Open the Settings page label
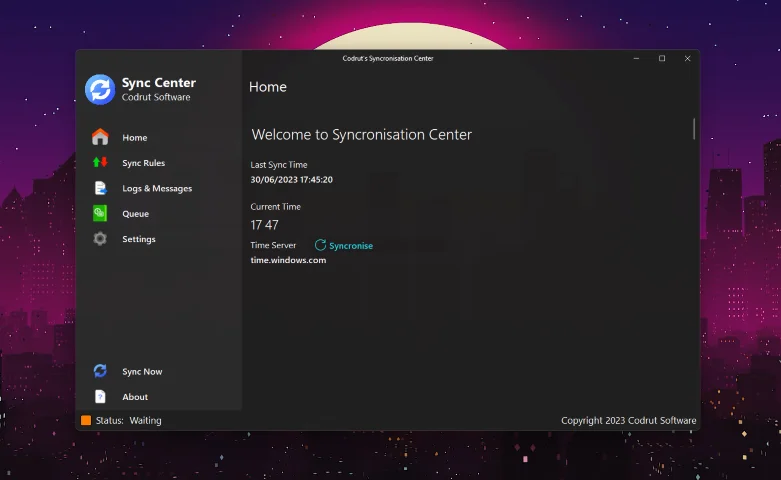781x480 pixels. click(x=139, y=239)
